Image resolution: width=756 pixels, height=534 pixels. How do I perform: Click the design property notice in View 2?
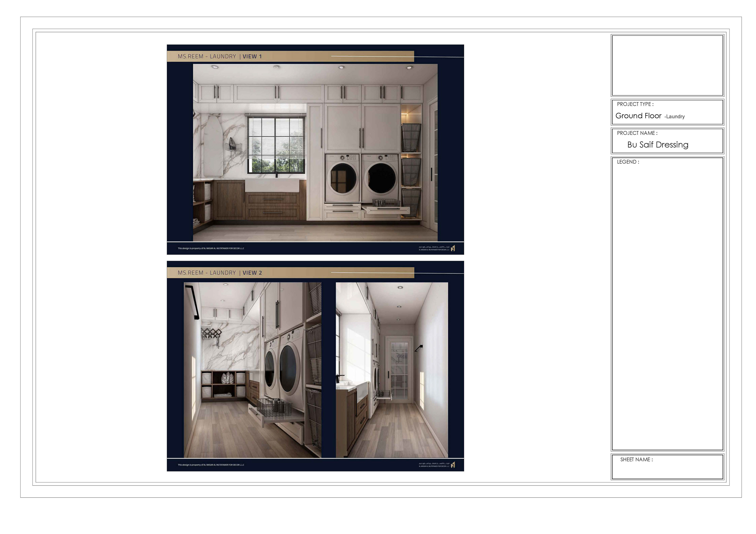point(211,465)
